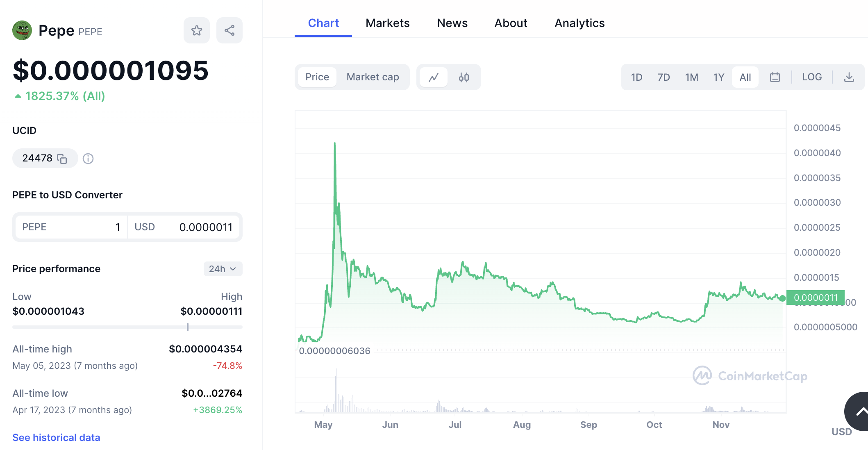This screenshot has height=450, width=868.
Task: Copy the UCID 24478 with copy icon
Action: click(x=62, y=159)
